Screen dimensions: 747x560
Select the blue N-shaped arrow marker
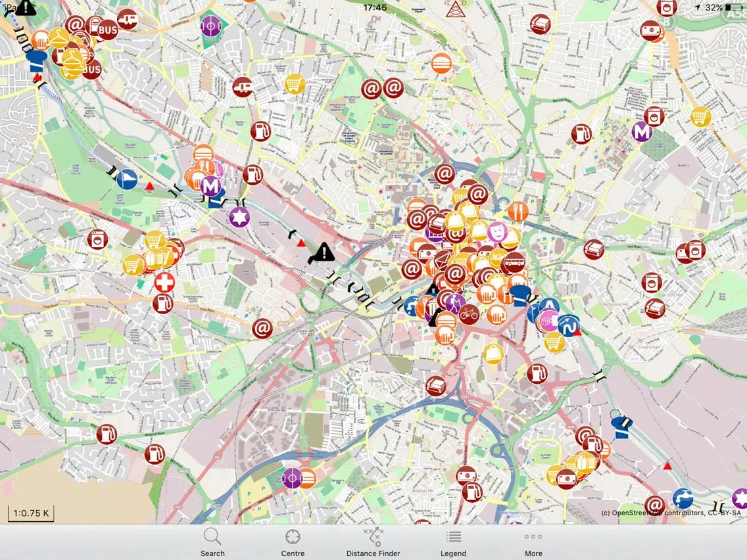(568, 325)
